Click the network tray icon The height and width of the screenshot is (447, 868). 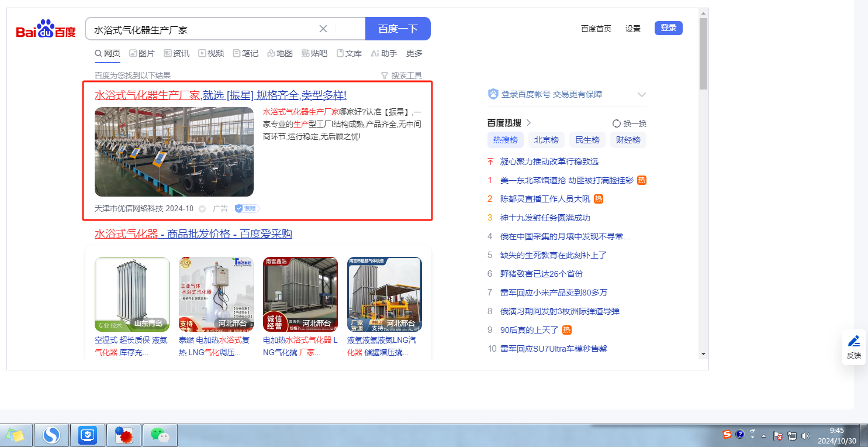[x=792, y=435]
